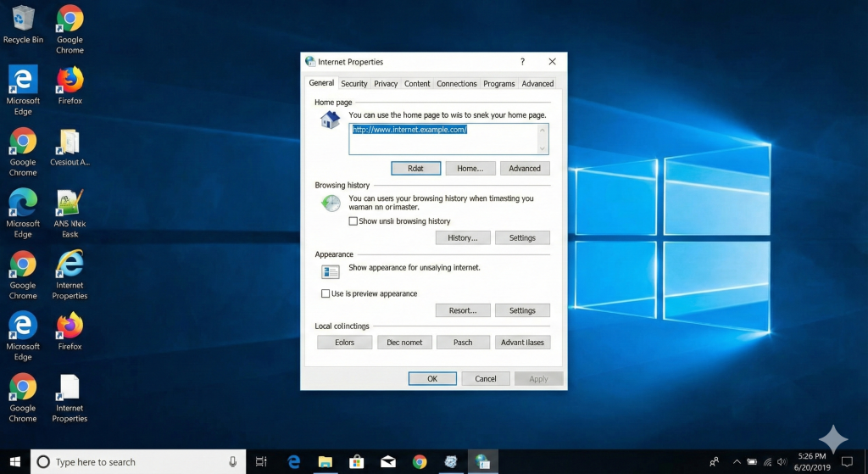Enable the Show browsing history checkbox
The image size is (868, 474).
(x=353, y=221)
